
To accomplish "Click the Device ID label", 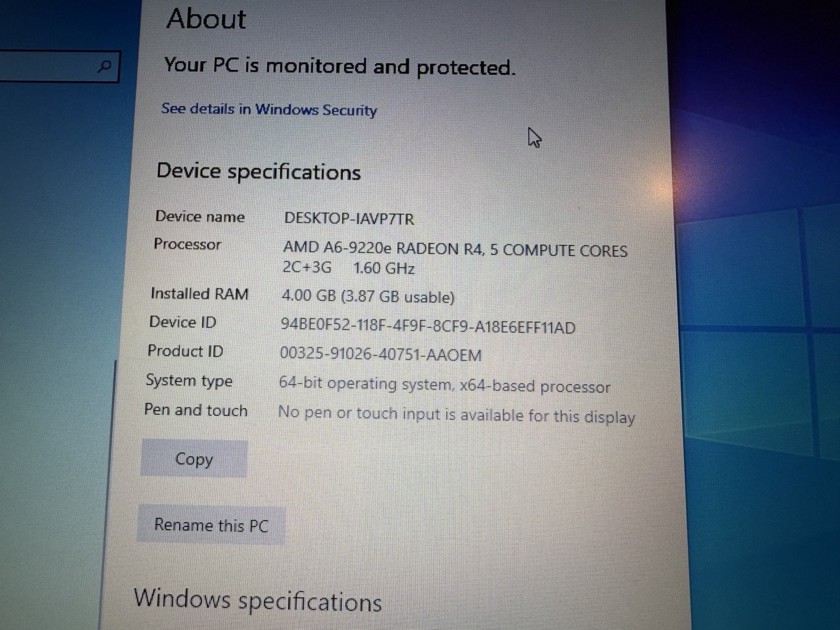I will click(183, 322).
